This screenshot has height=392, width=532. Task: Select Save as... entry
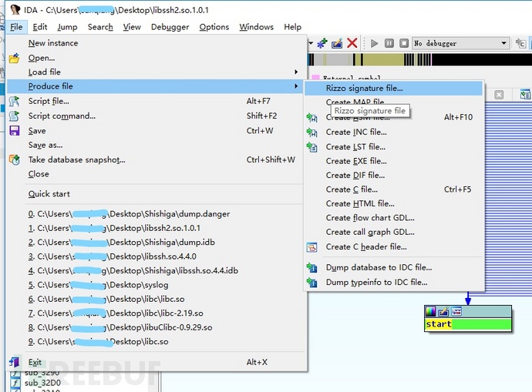pyautogui.click(x=155, y=145)
